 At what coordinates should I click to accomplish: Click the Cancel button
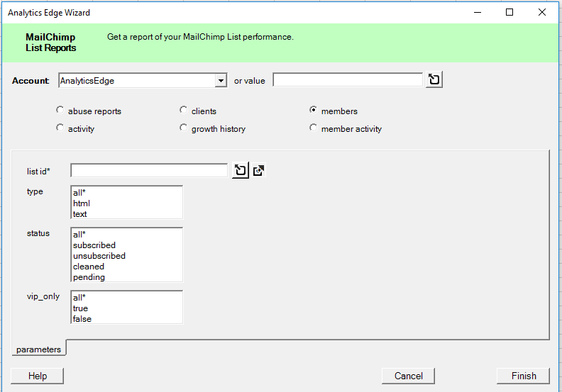(x=408, y=376)
